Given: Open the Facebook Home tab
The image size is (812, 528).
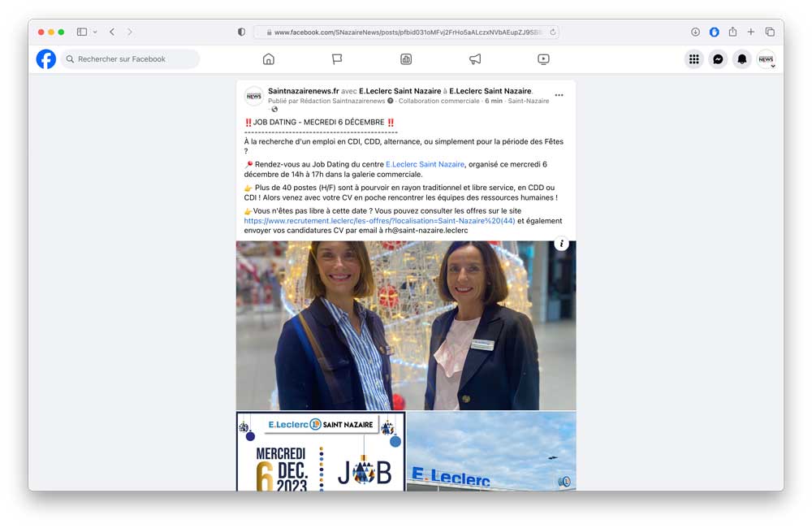Looking at the screenshot, I should [268, 59].
